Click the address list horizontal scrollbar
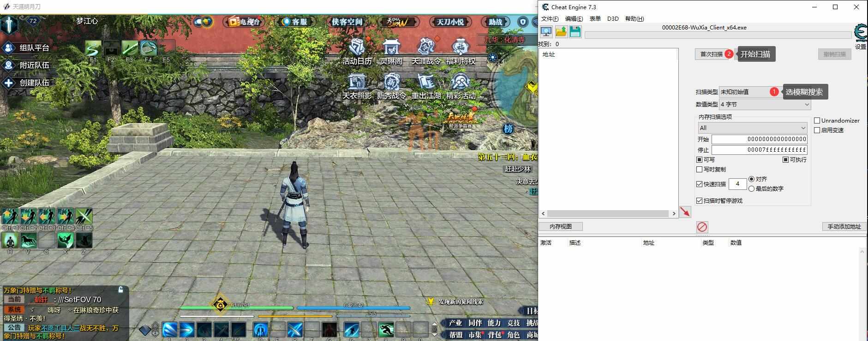The height and width of the screenshot is (341, 868). coord(609,213)
